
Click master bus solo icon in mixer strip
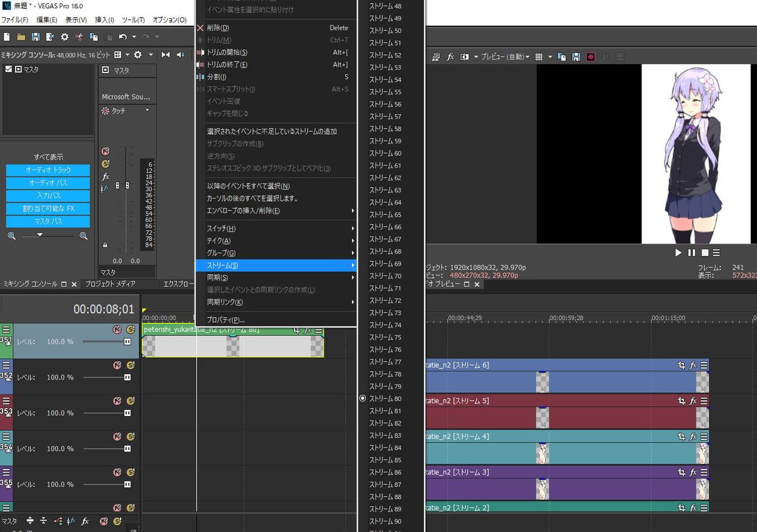(x=105, y=164)
